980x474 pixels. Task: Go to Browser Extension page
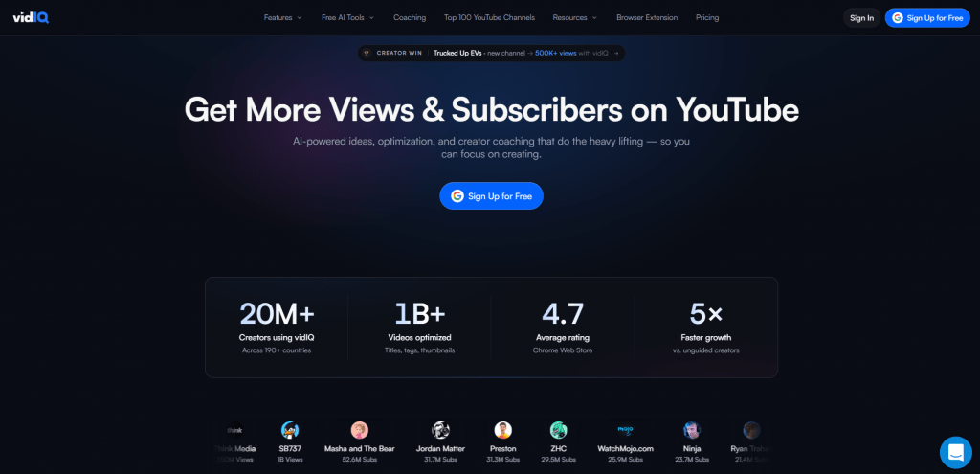[647, 17]
